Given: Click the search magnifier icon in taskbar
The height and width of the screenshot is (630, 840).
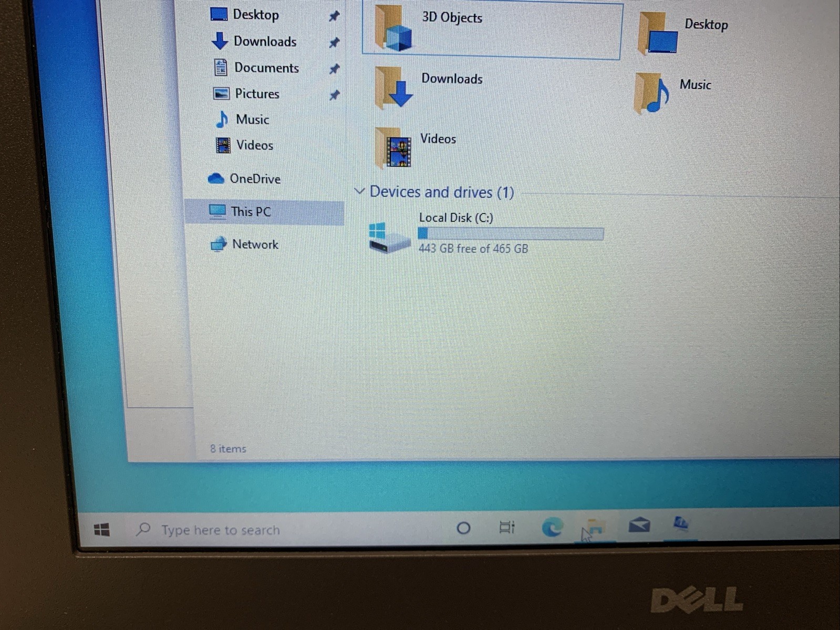Looking at the screenshot, I should click(143, 529).
